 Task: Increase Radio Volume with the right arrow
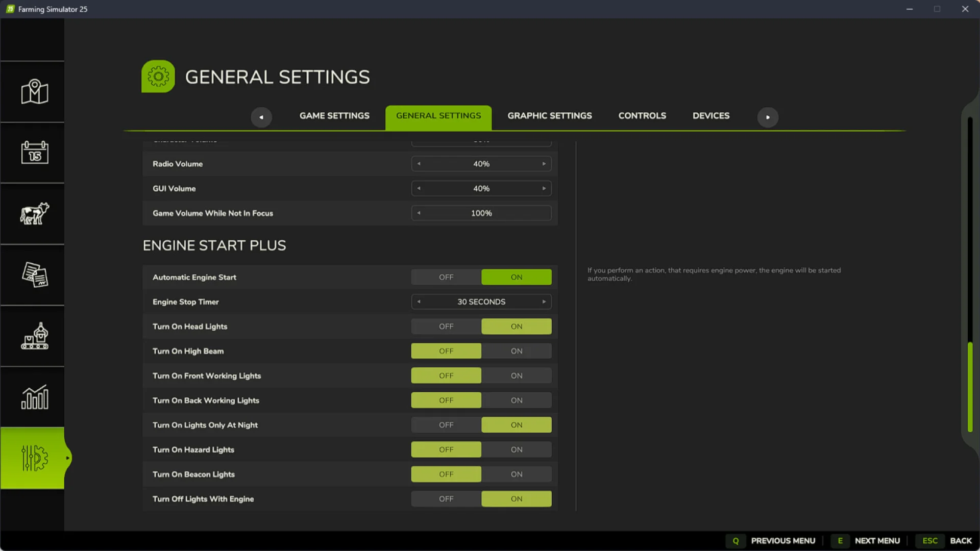[544, 164]
